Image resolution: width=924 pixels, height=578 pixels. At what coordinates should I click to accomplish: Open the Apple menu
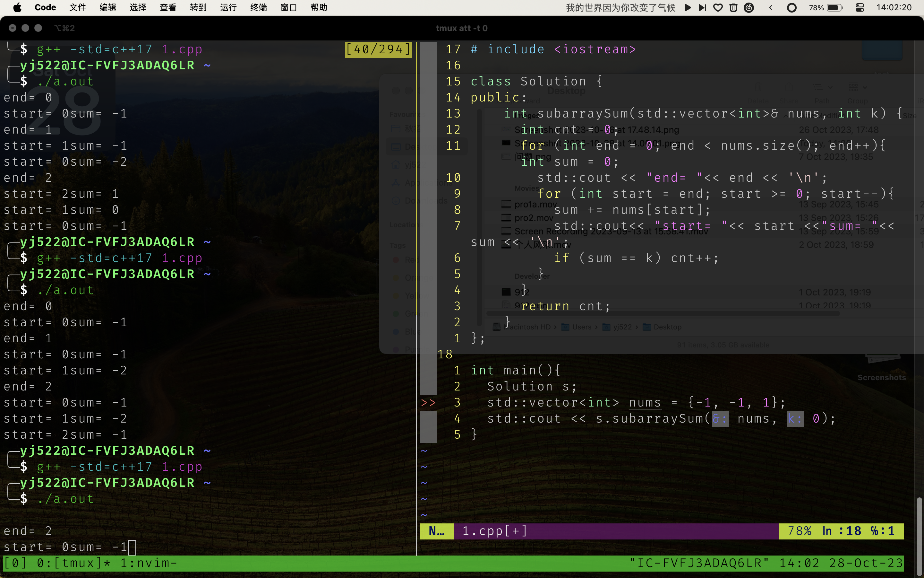pyautogui.click(x=17, y=8)
